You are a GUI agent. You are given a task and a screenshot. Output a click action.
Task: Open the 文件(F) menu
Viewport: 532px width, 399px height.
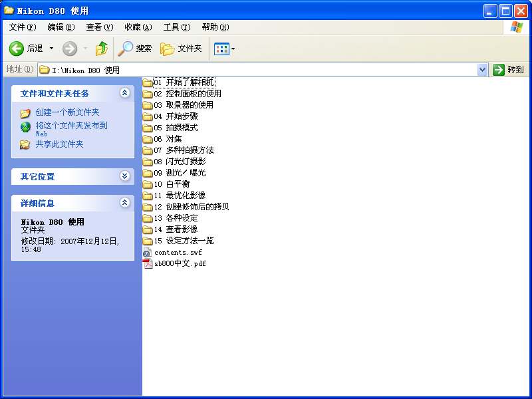coord(23,27)
